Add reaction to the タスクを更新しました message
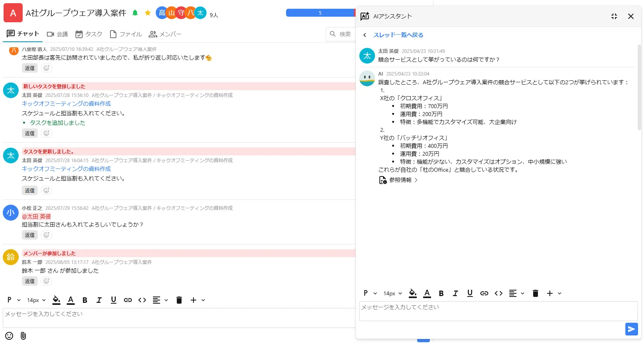 click(x=46, y=190)
